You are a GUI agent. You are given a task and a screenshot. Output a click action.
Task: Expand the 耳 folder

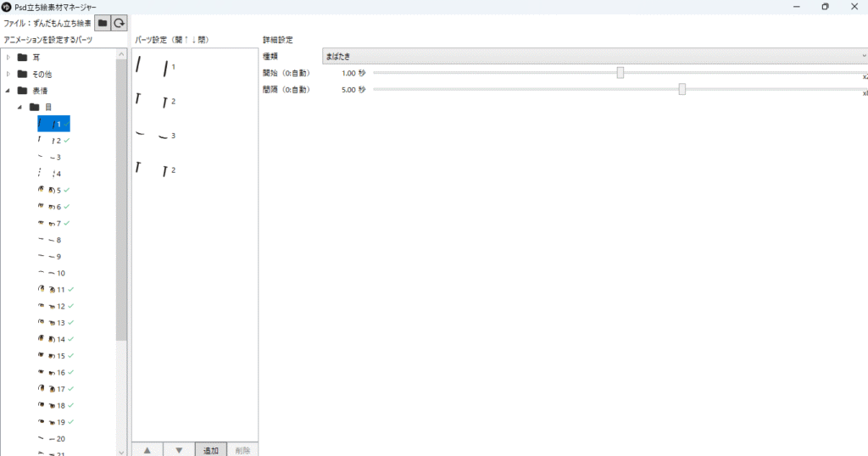coord(9,58)
